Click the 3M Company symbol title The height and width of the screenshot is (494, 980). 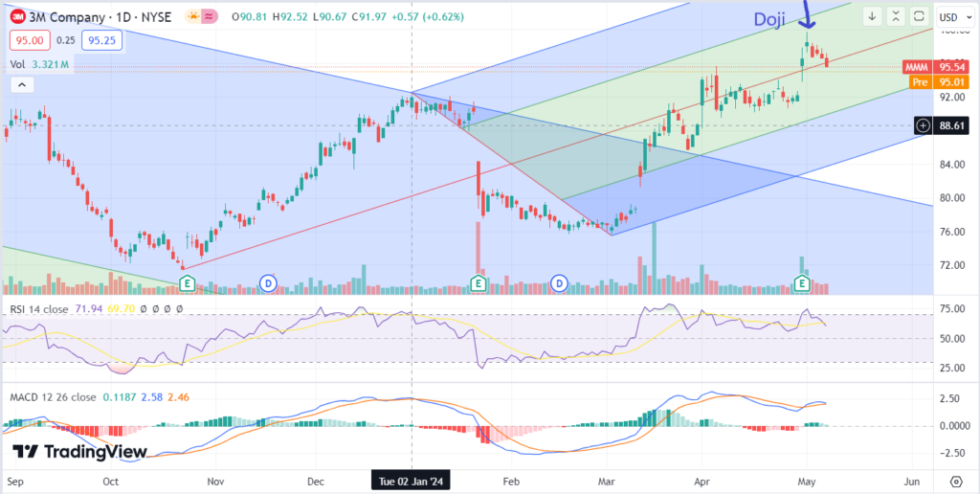click(100, 17)
